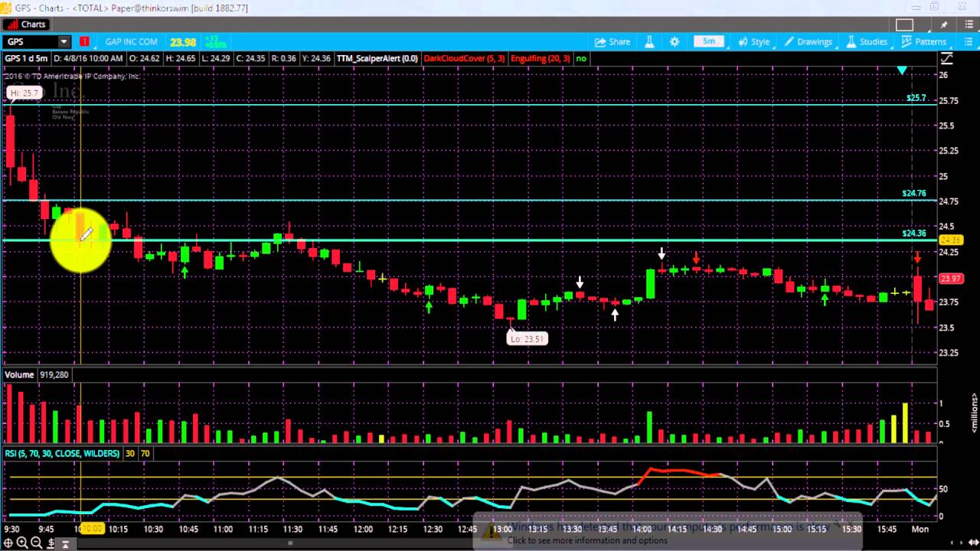The width and height of the screenshot is (980, 551).
Task: Open the window layout rectangle icon
Action: coord(904,24)
